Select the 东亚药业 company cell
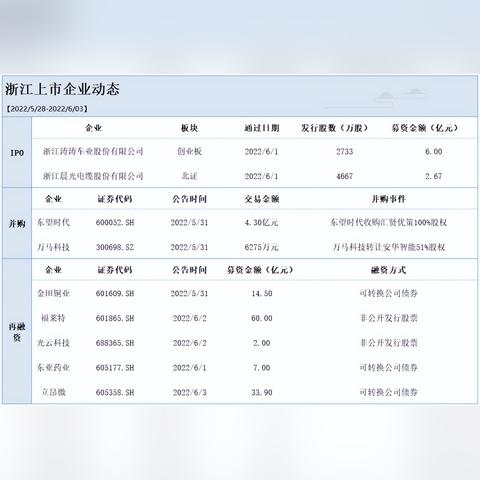The width and height of the screenshot is (480, 480). pyautogui.click(x=53, y=368)
